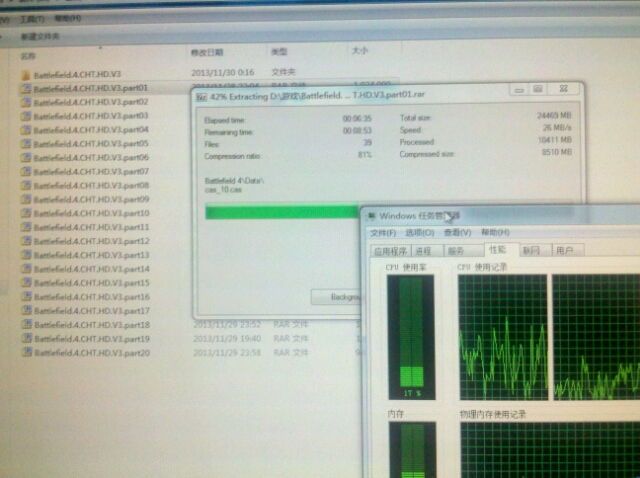The height and width of the screenshot is (478, 640).
Task: Select the part12 RAR file icon
Action: pyautogui.click(x=26, y=241)
